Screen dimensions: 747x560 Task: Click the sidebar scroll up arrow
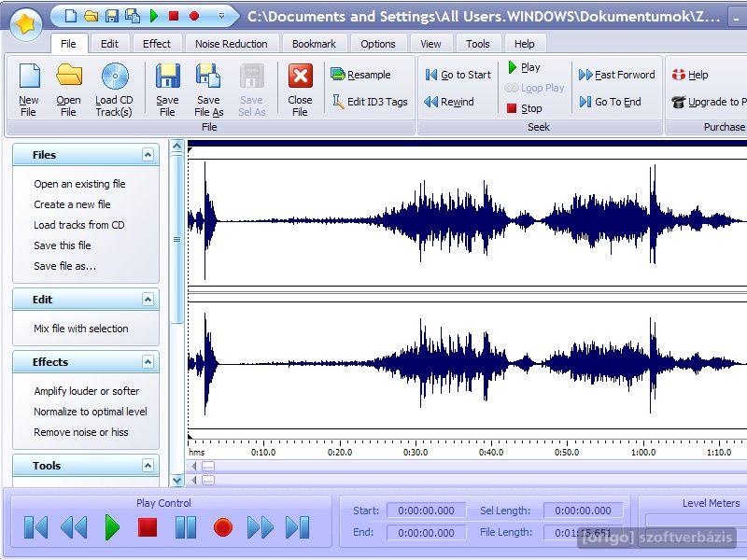(x=177, y=146)
